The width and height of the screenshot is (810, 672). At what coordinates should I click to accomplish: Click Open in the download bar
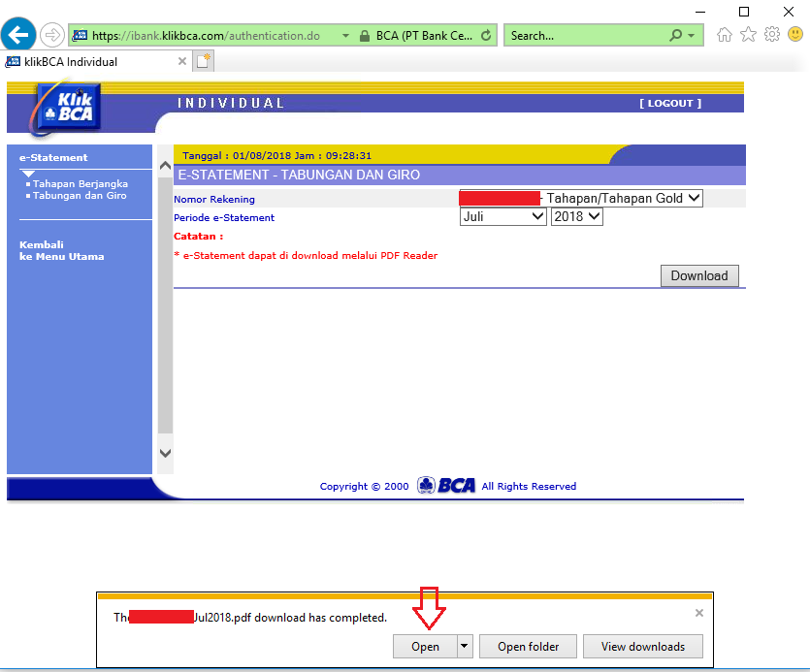[425, 647]
